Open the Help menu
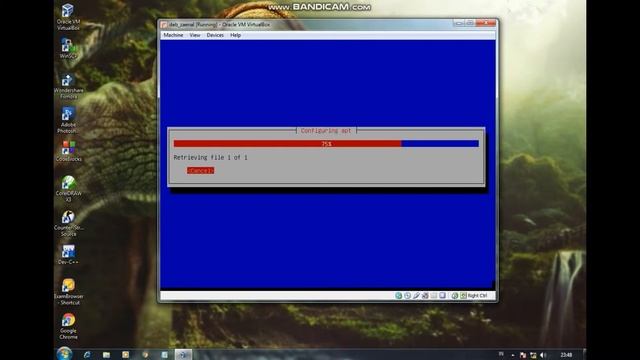This screenshot has height=360, width=640. click(x=236, y=35)
